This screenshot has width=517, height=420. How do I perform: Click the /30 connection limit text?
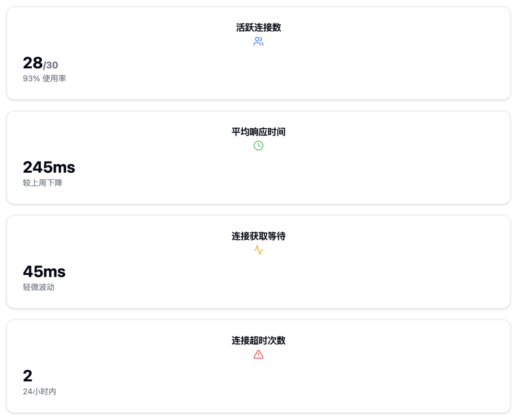tap(51, 65)
